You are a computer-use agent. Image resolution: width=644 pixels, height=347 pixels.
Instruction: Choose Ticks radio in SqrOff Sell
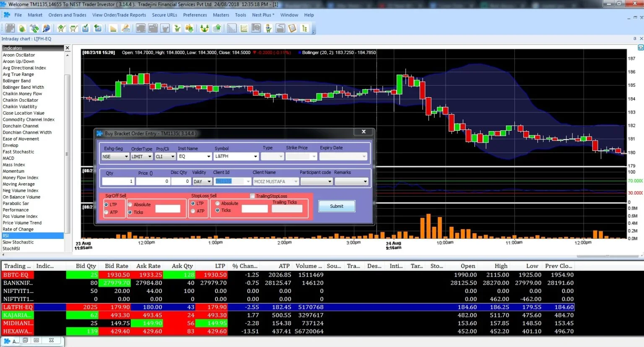[x=130, y=212]
